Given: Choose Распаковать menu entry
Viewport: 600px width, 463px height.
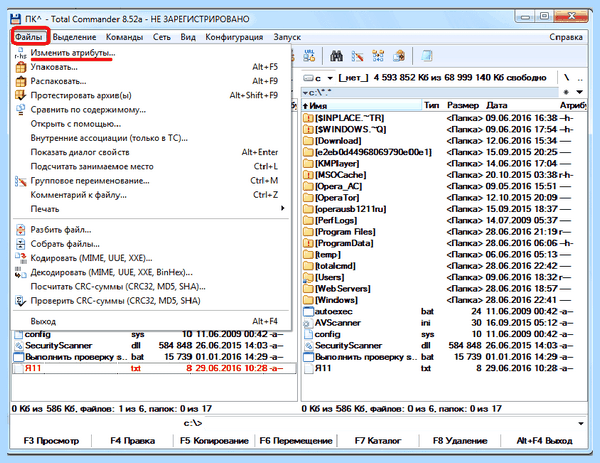Looking at the screenshot, I should [x=151, y=81].
